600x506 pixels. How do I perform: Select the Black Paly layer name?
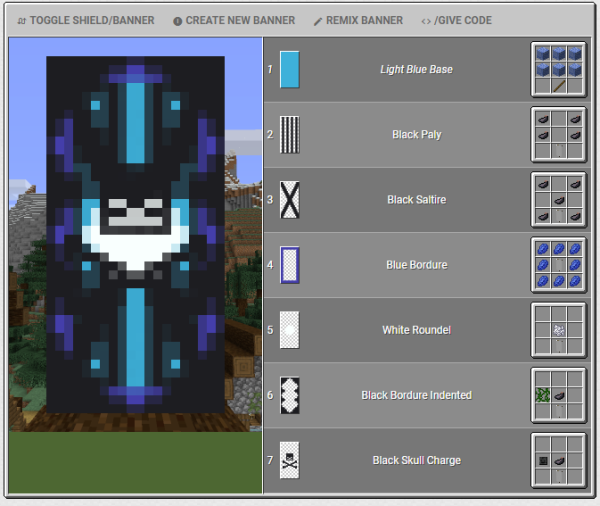click(416, 135)
